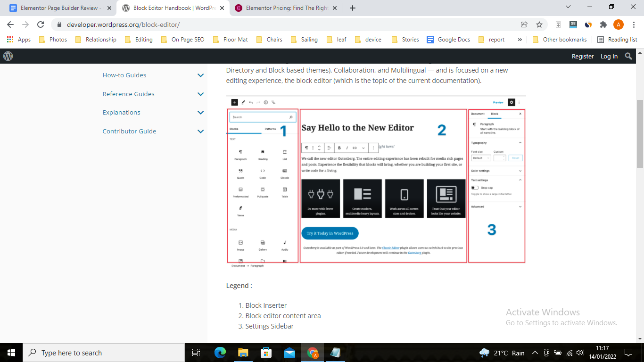The width and height of the screenshot is (644, 362).
Task: Open the Floor Mat bookmark folder
Action: pos(231,40)
